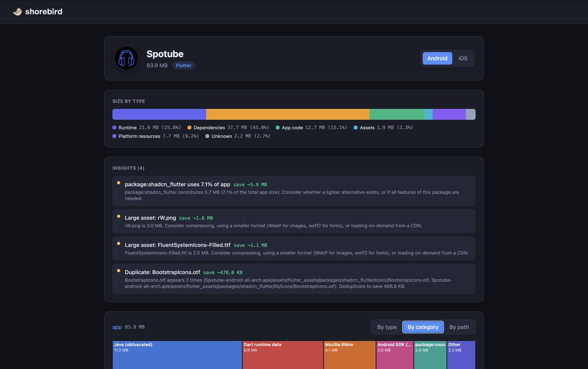Open the shorebird home link text
The image size is (588, 369).
pyautogui.click(x=44, y=11)
